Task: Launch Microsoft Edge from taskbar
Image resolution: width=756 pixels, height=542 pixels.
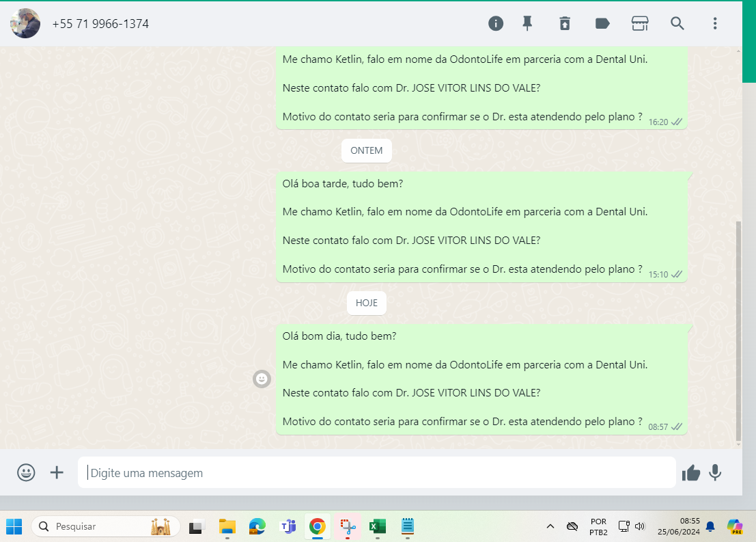Action: pos(257,526)
